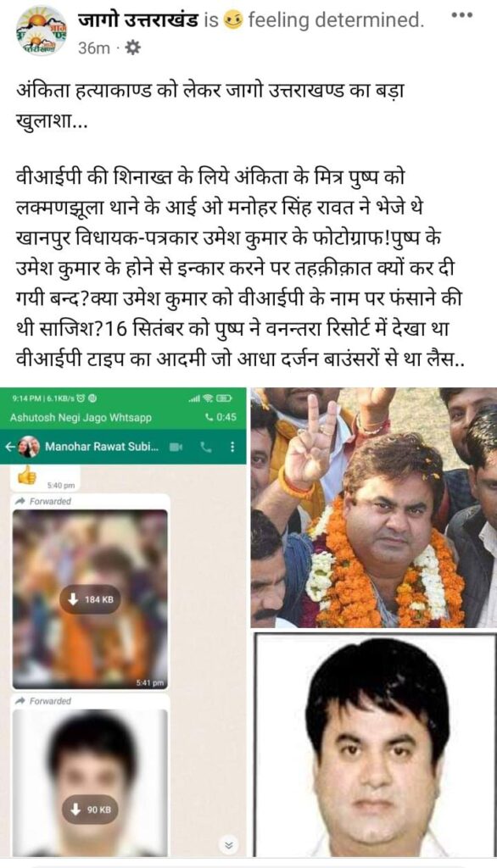
Task: Open the जागो उत्तराखंड page name link
Action: point(138,20)
